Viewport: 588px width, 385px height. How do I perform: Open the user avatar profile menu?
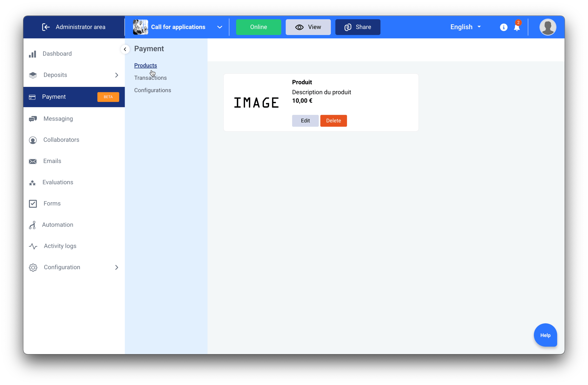[x=548, y=27]
